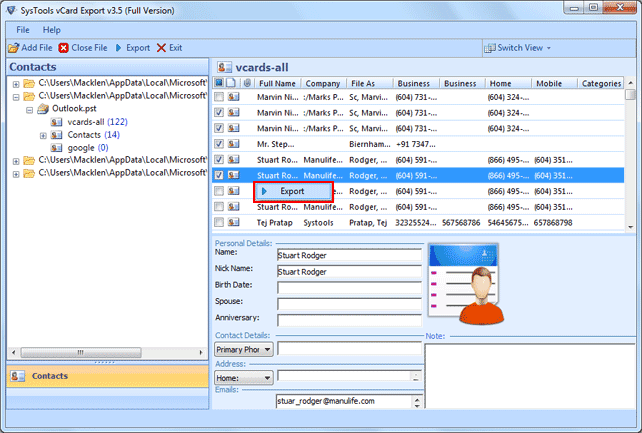Click the horizontal scrollbar thumb in folder tree
This screenshot has width=642, height=433.
pos(81,352)
